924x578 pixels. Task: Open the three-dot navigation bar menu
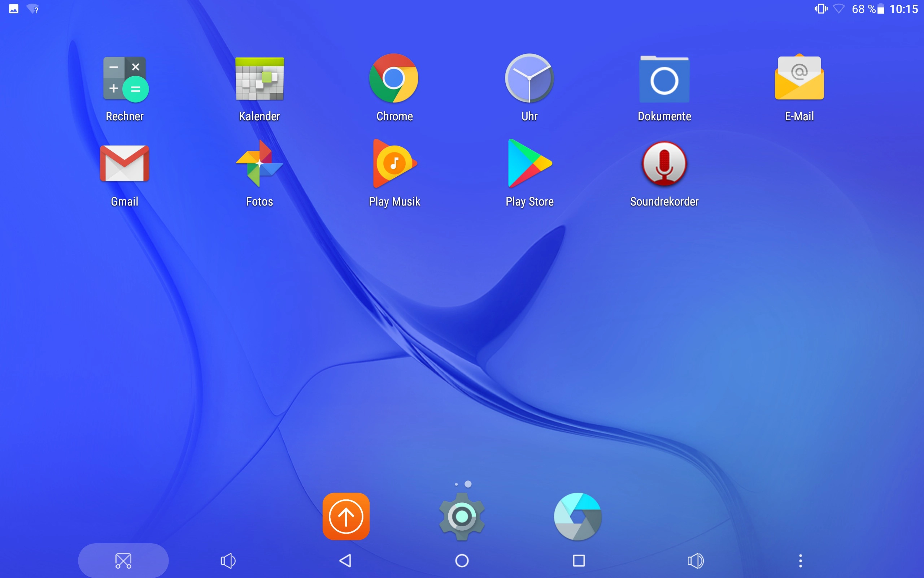click(801, 561)
